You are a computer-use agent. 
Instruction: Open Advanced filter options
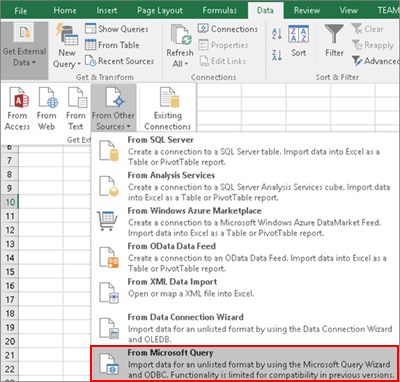pyautogui.click(x=375, y=61)
